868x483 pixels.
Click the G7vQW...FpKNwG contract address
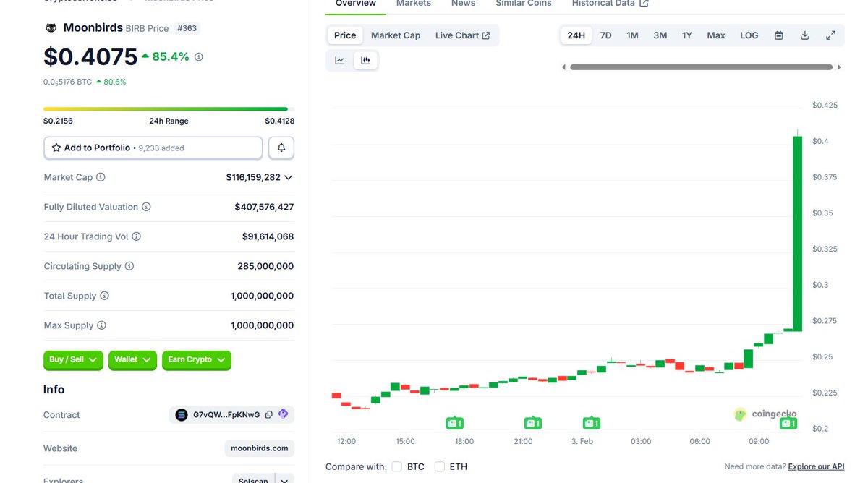click(226, 415)
